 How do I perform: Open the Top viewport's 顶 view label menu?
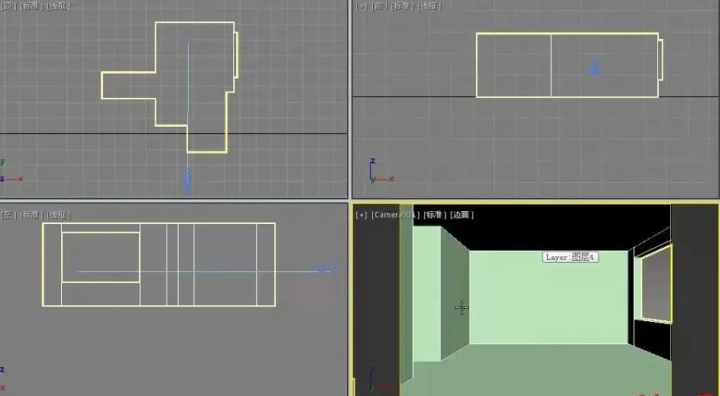click(x=8, y=6)
